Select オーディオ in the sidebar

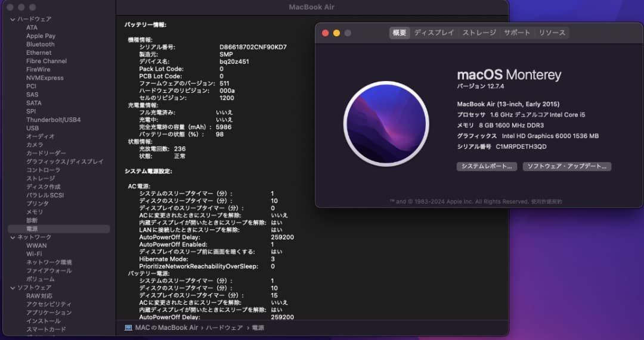pyautogui.click(x=41, y=136)
